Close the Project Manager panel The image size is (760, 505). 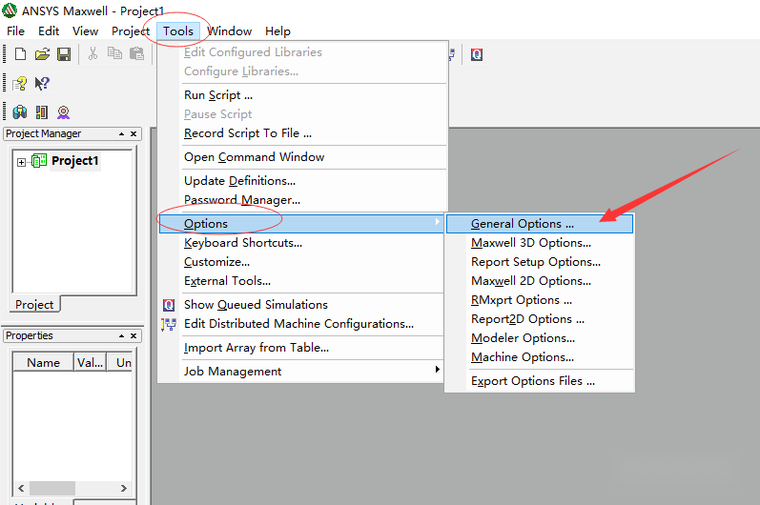point(134,134)
